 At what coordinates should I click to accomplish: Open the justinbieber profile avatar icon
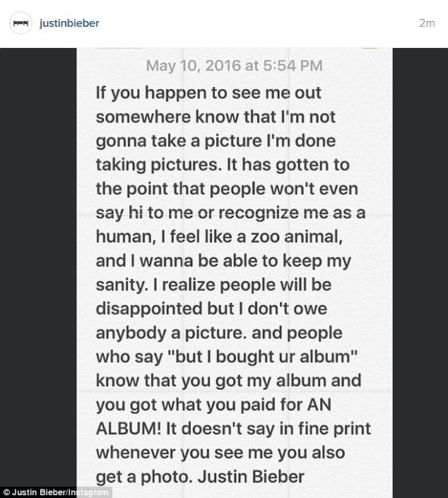[x=20, y=23]
